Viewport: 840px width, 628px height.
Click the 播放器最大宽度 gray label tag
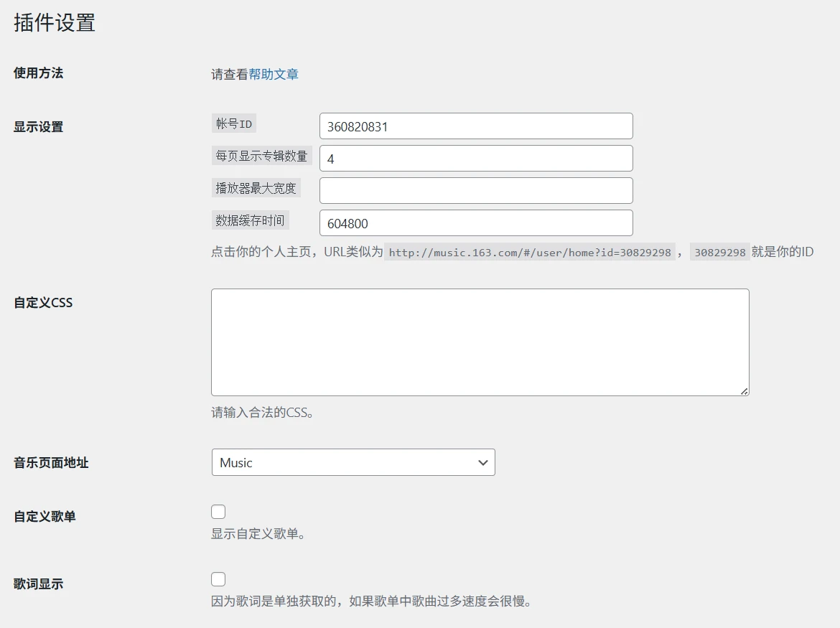[x=256, y=188]
